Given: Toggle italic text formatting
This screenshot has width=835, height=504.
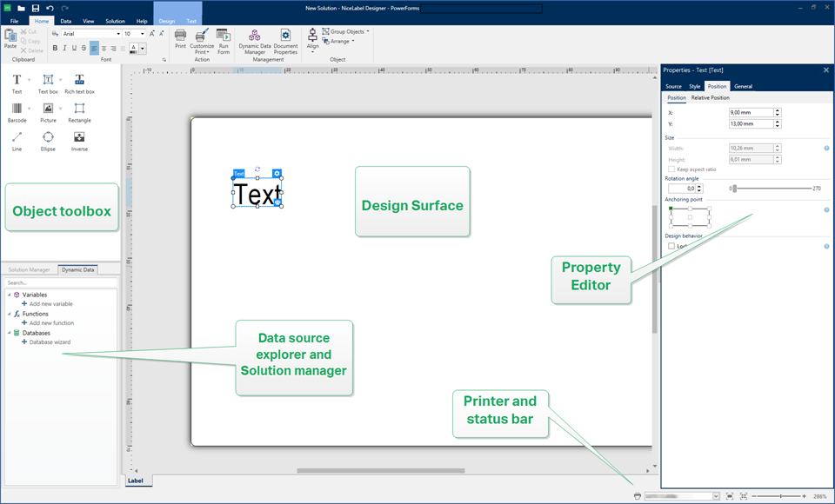Looking at the screenshot, I should pyautogui.click(x=64, y=49).
